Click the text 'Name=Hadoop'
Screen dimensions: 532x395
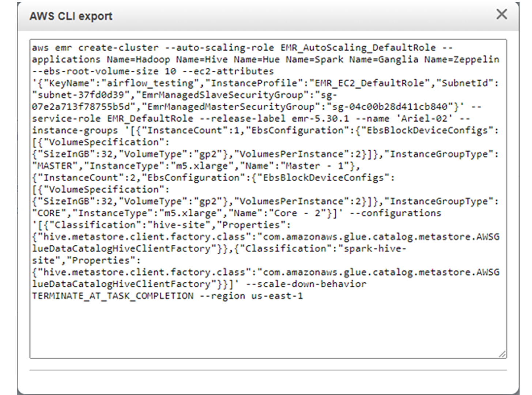click(x=138, y=60)
